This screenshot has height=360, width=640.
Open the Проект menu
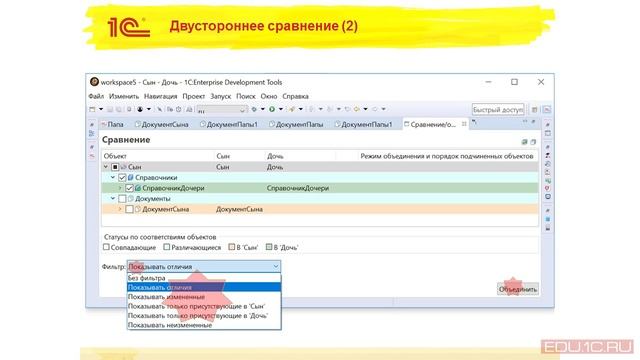click(193, 96)
